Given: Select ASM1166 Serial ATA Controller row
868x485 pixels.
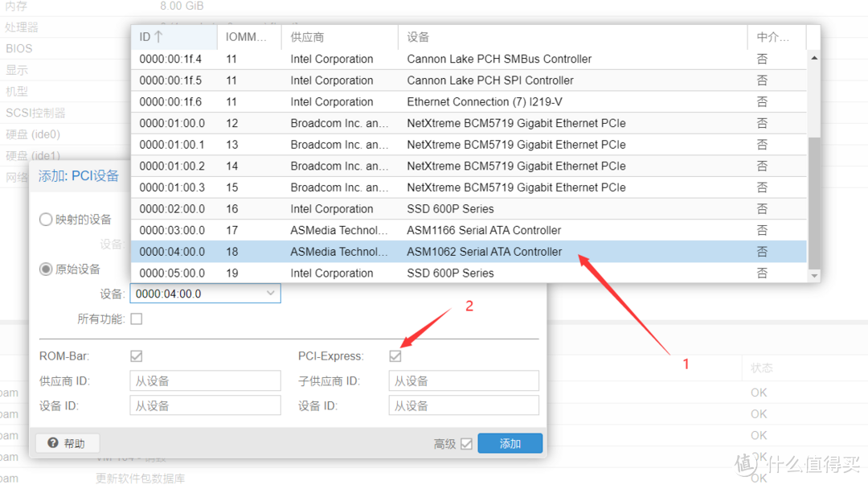Looking at the screenshot, I should [x=484, y=230].
